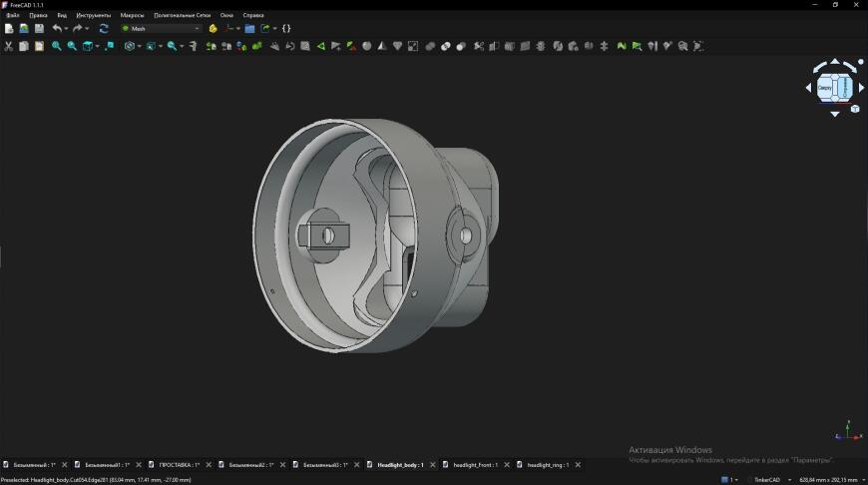Image resolution: width=868 pixels, height=485 pixels.
Task: Click the Fit all zoom icon
Action: [57, 46]
